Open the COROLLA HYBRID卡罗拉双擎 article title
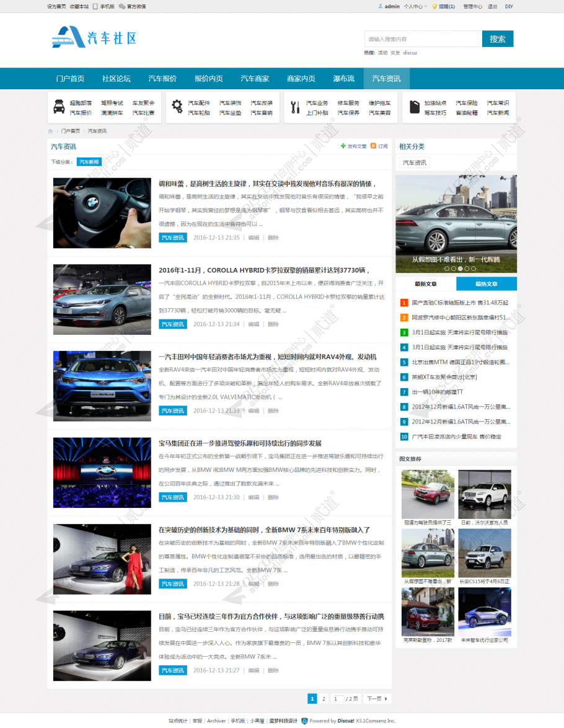Image resolution: width=564 pixels, height=728 pixels. 264,270
